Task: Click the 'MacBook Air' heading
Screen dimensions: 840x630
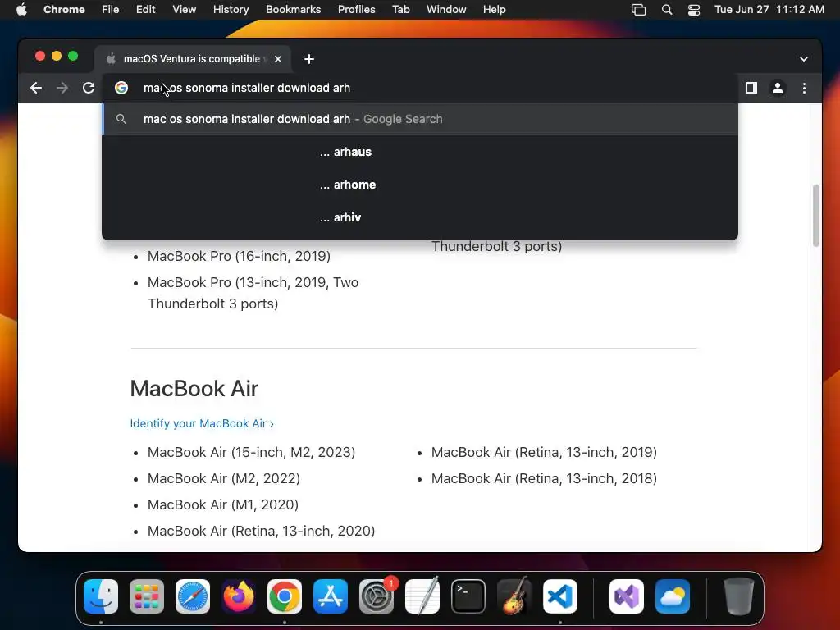Action: click(194, 388)
